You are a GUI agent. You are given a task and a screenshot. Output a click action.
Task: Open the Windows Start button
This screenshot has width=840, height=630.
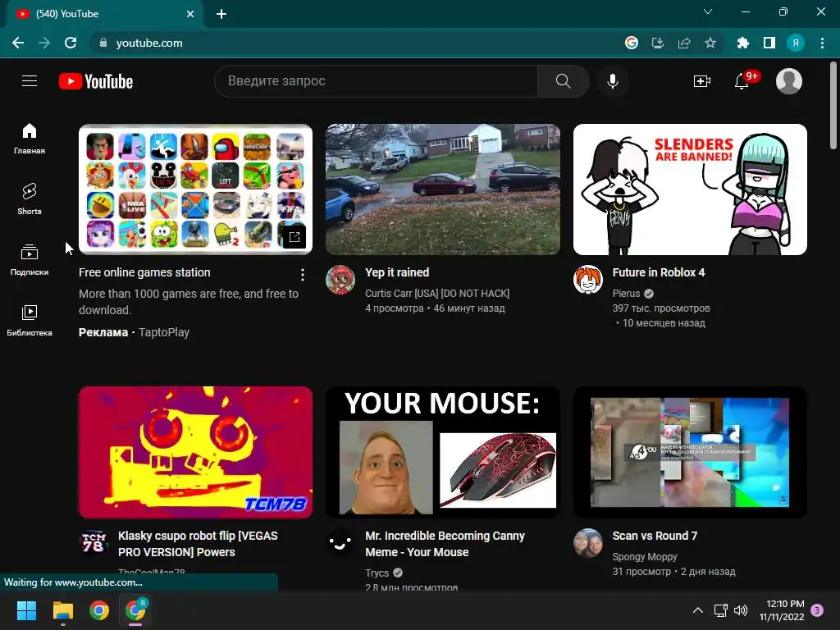pos(26,610)
